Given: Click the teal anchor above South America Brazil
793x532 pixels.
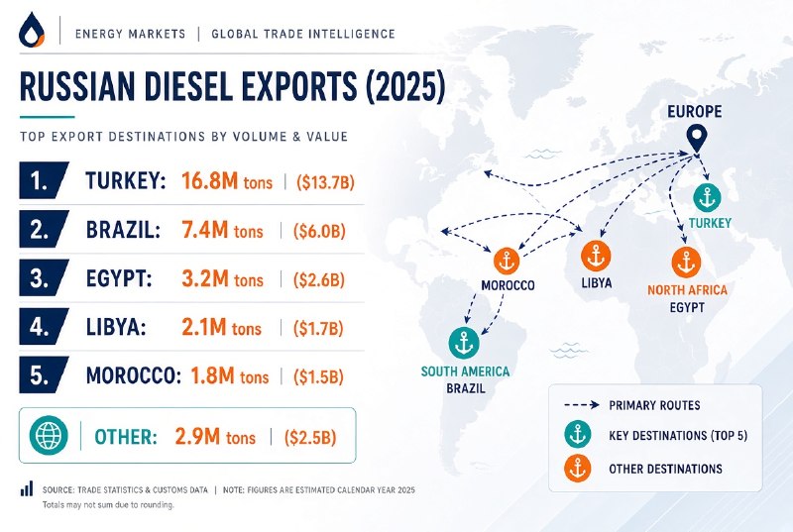Looking at the screenshot, I should (464, 343).
